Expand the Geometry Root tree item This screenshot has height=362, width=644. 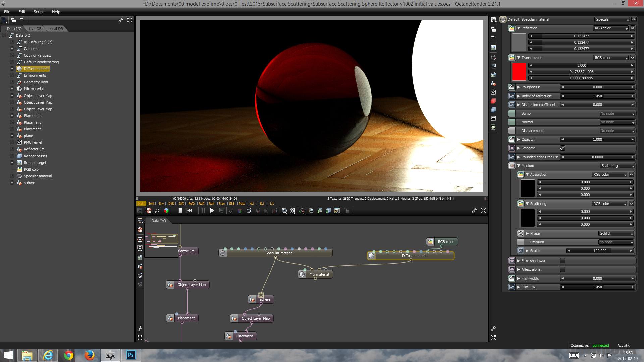pos(12,82)
